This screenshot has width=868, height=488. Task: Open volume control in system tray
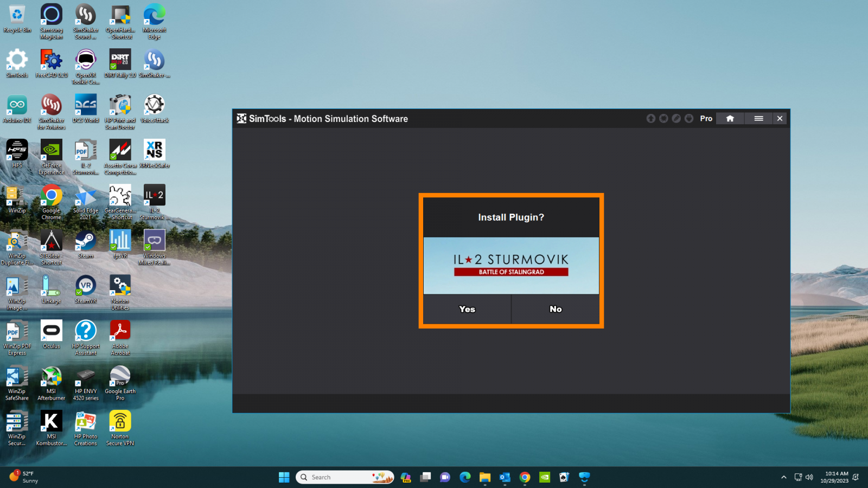809,477
